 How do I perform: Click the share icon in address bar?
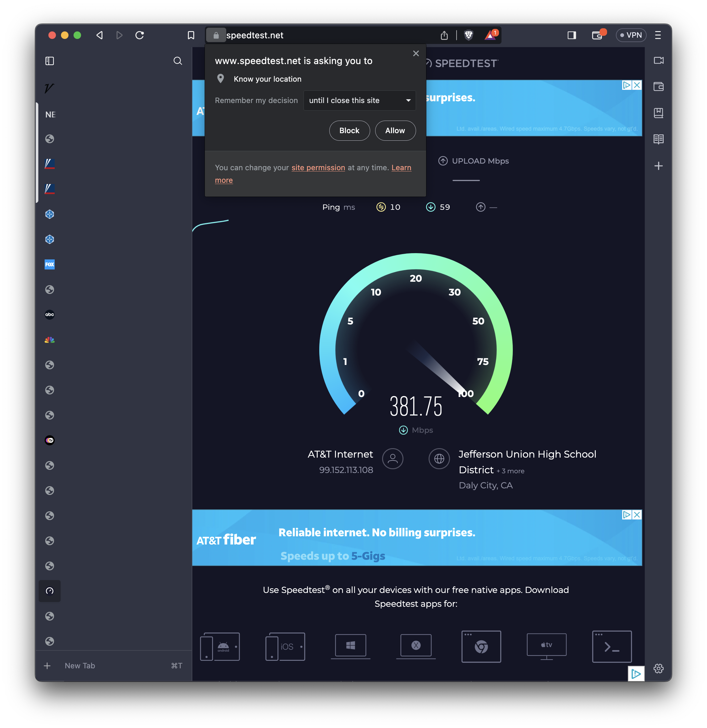coord(444,35)
